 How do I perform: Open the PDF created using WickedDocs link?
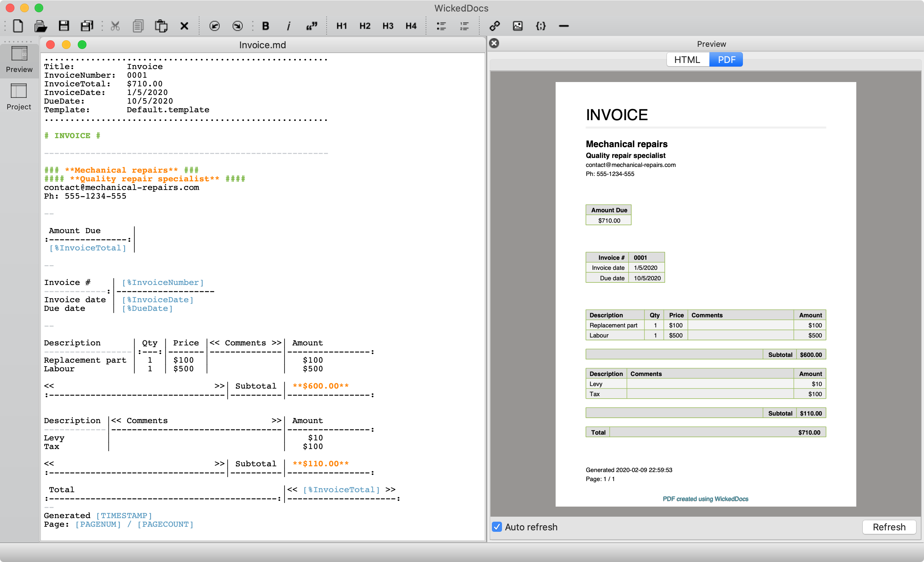(705, 499)
